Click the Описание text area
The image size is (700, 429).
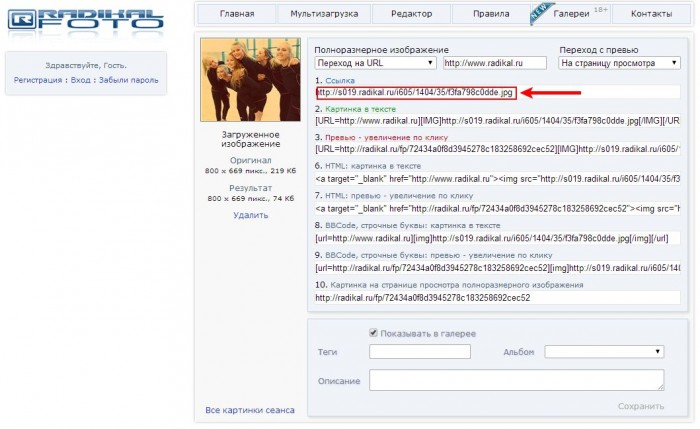[x=517, y=380]
